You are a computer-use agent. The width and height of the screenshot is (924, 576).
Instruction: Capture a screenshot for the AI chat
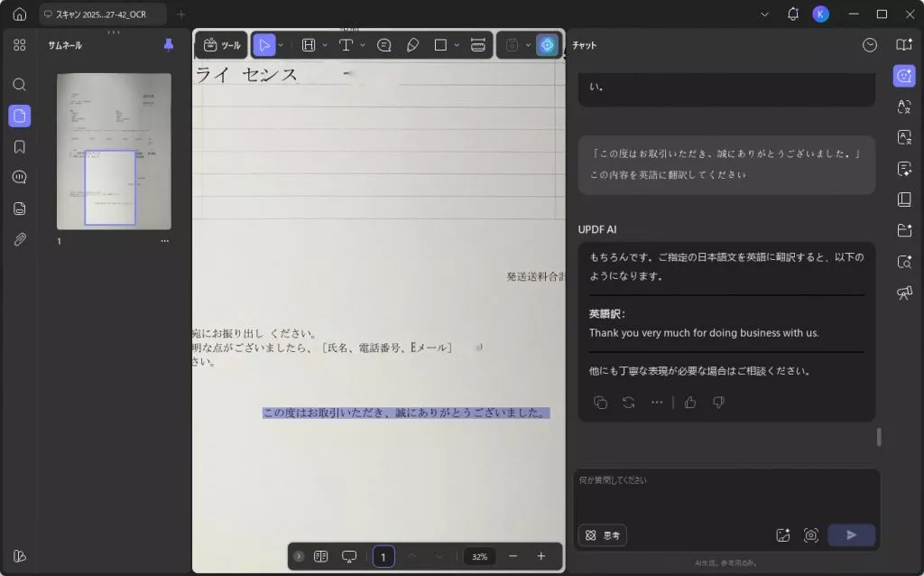click(810, 534)
